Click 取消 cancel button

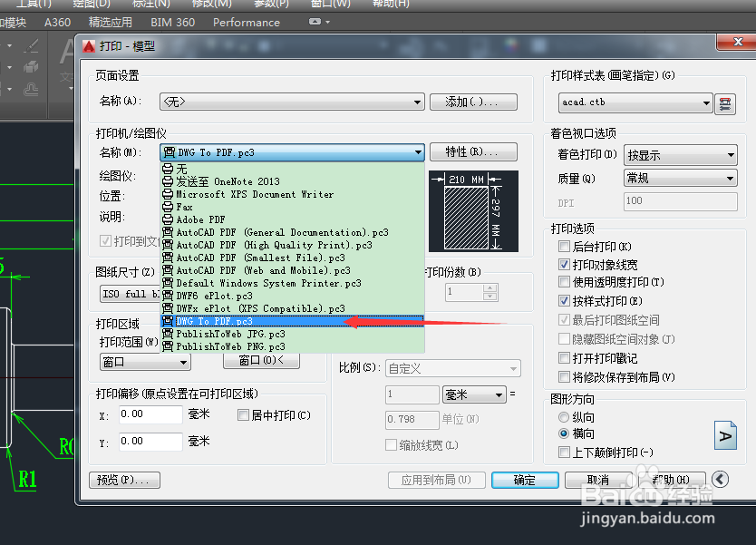pos(598,480)
